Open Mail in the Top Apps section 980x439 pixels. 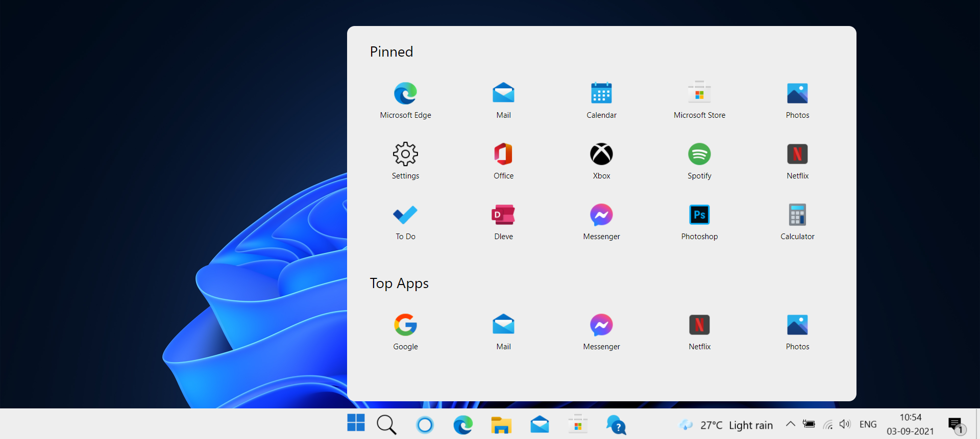click(x=503, y=332)
